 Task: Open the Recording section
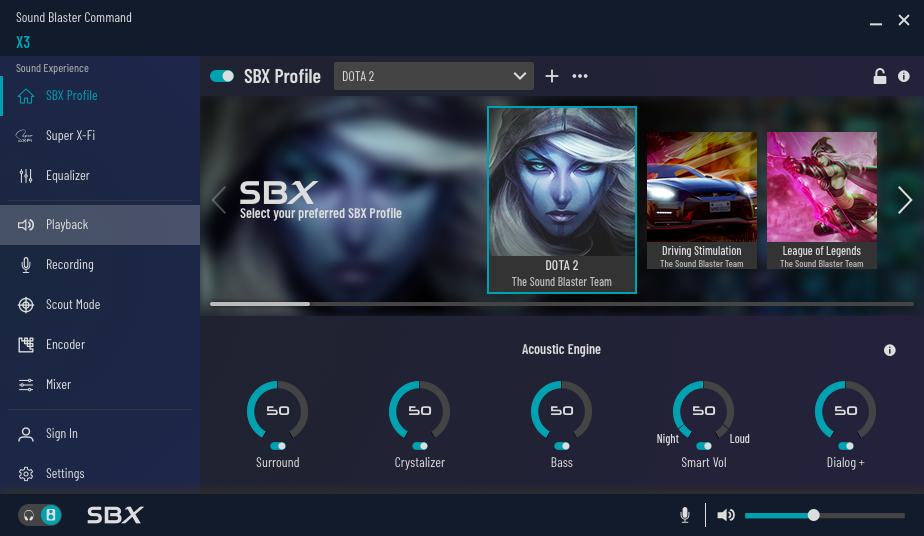(x=100, y=265)
